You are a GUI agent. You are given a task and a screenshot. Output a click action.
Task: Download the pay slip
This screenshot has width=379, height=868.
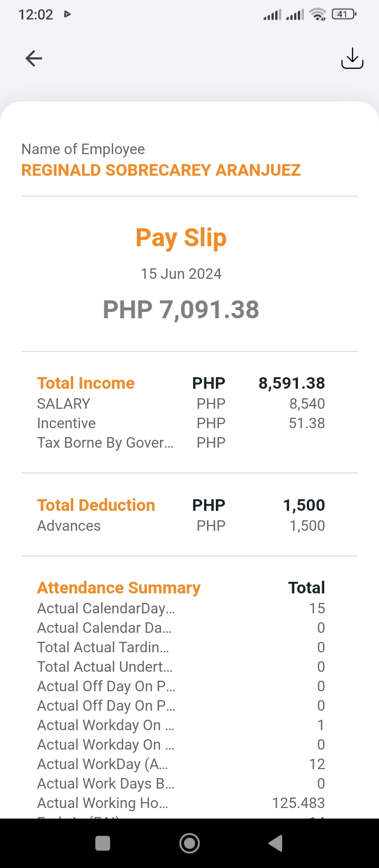[352, 58]
